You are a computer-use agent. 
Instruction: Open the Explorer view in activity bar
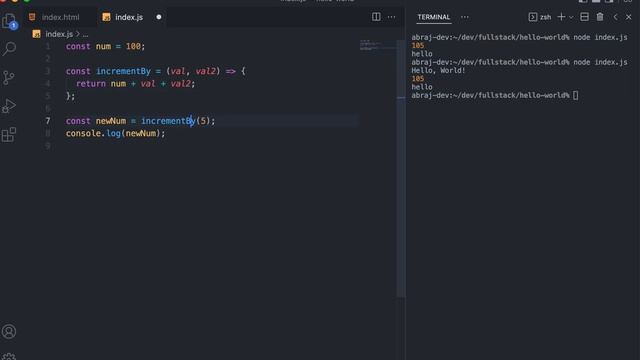pyautogui.click(x=9, y=21)
